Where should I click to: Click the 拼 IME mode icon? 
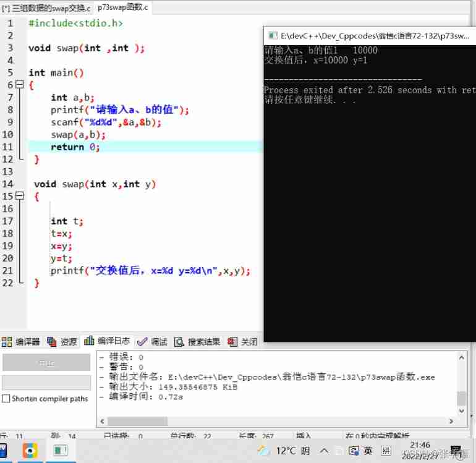[x=386, y=451]
